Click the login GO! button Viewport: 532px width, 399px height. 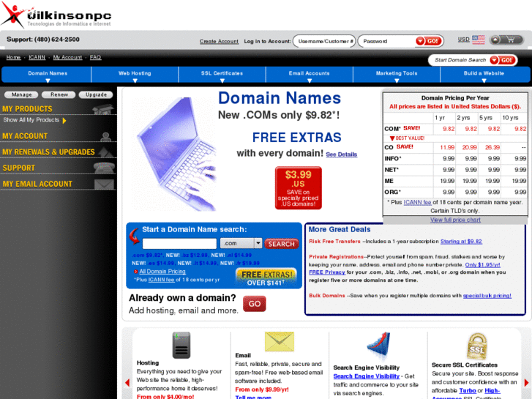point(430,41)
